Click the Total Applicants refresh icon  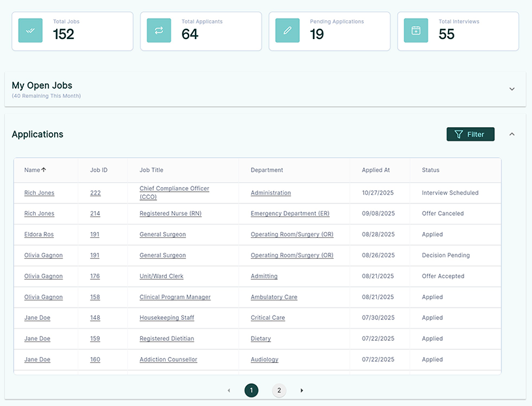coord(158,31)
